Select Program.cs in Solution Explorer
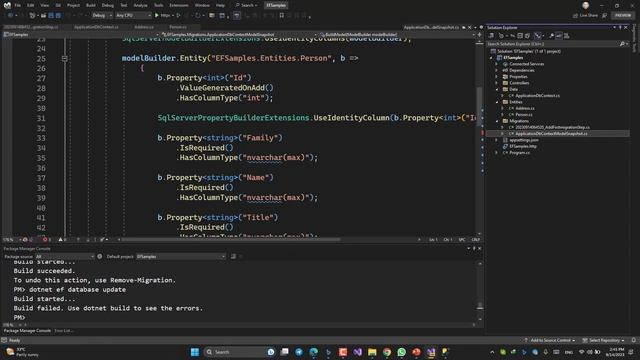This screenshot has height=360, width=640. [519, 153]
